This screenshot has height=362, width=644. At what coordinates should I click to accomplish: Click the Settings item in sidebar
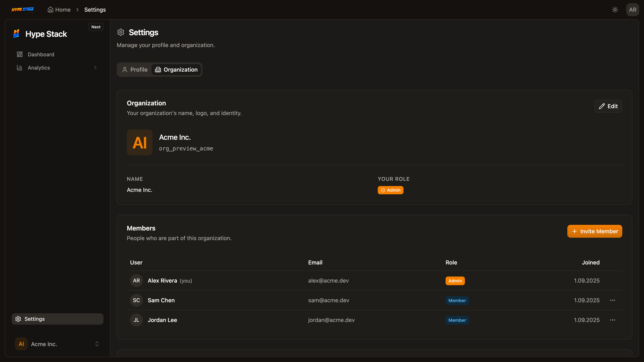(x=58, y=319)
